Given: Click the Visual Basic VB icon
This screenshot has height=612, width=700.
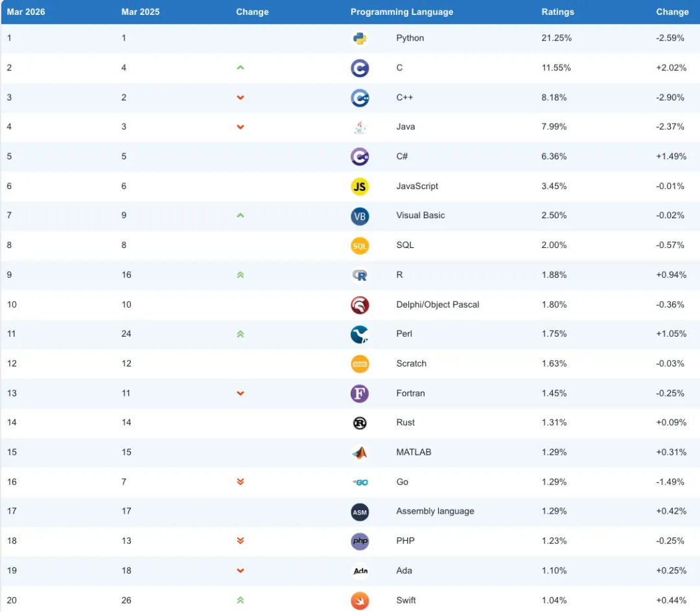Looking at the screenshot, I should coord(360,216).
